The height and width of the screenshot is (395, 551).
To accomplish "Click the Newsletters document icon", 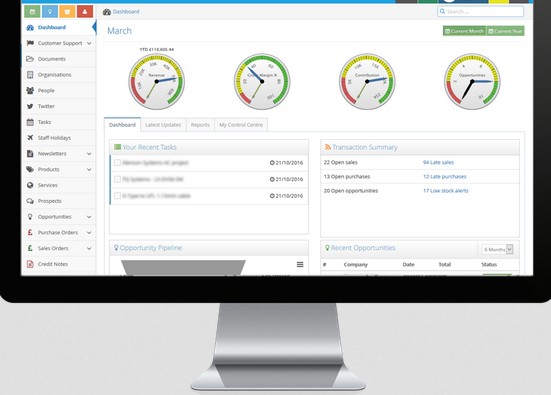I will point(30,154).
